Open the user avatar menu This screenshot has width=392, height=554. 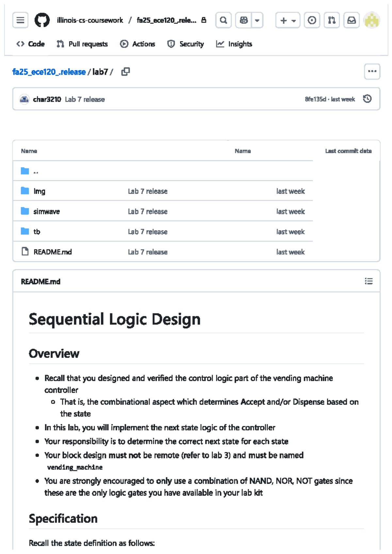coord(372,20)
